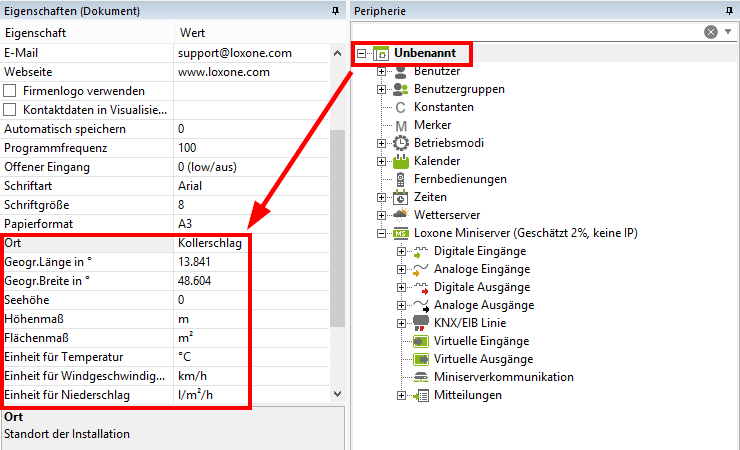Pin the Peripherie panel
The height and width of the screenshot is (450, 740).
pyautogui.click(x=729, y=10)
